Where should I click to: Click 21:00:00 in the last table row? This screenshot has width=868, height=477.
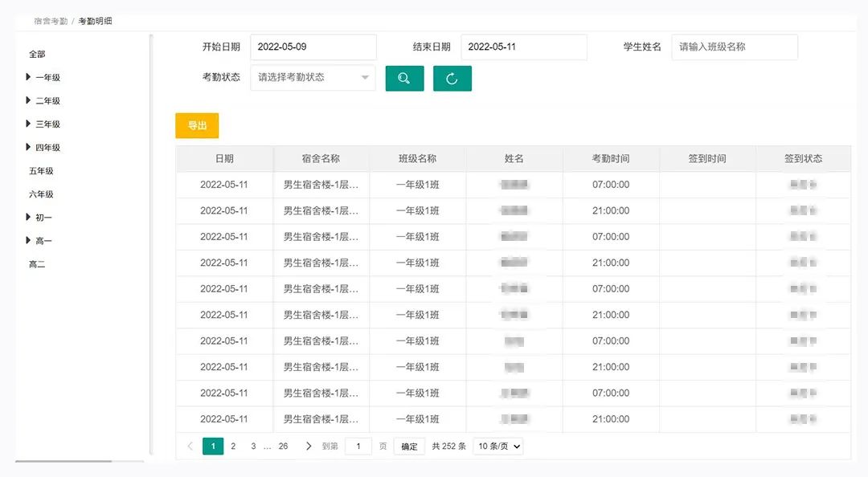click(611, 419)
